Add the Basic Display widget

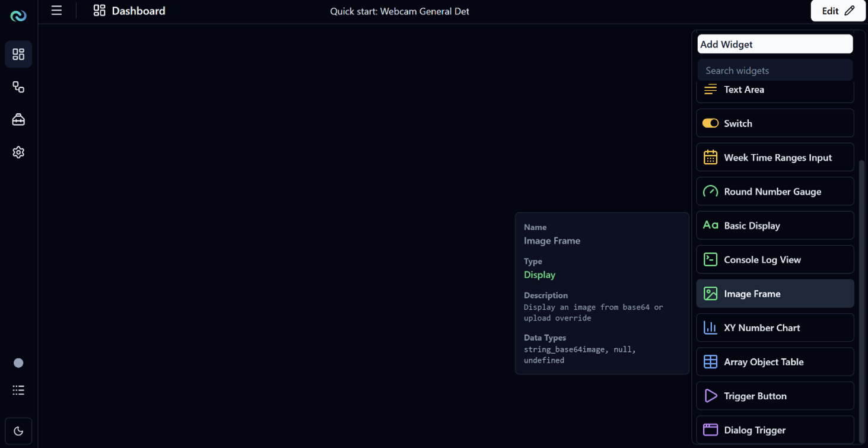pos(775,225)
